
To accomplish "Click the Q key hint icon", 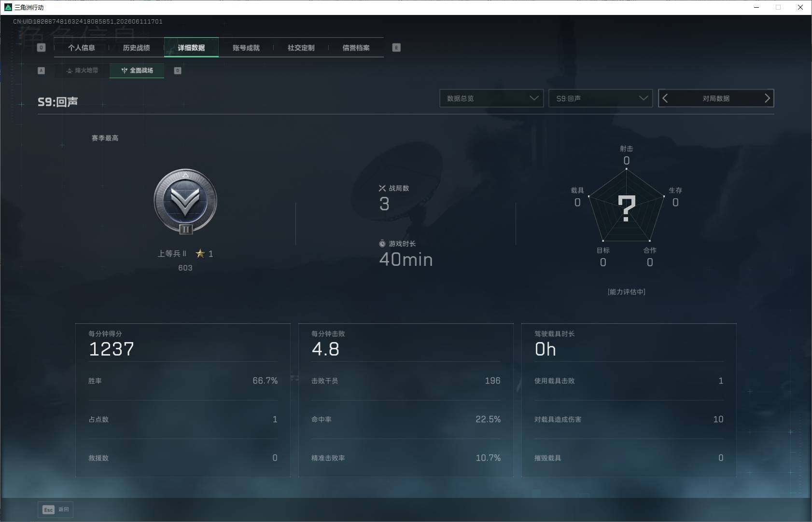I will click(x=41, y=48).
